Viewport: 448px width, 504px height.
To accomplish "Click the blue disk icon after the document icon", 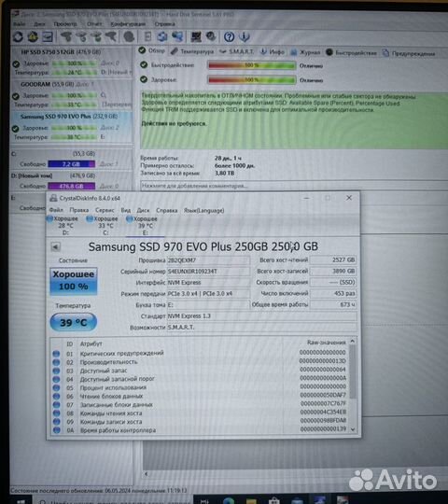I will [x=162, y=36].
